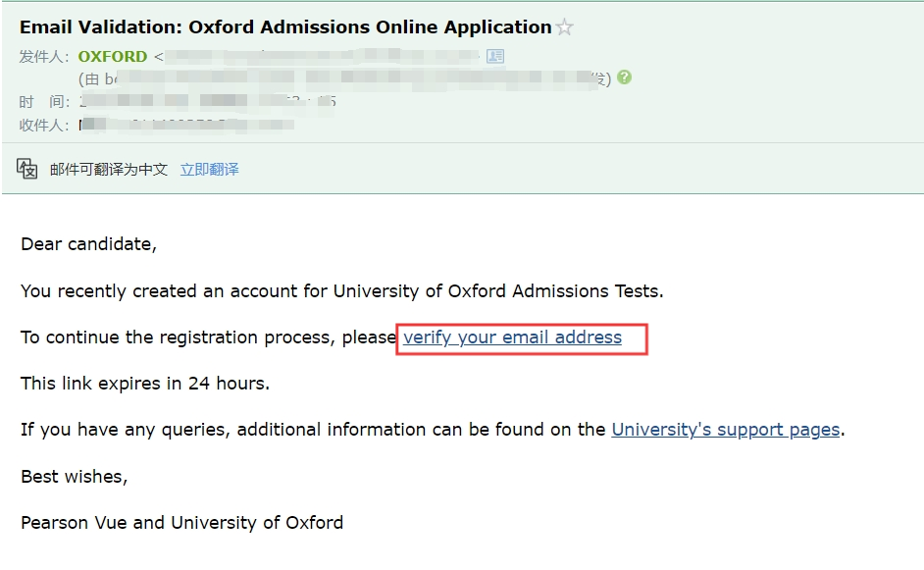Click the Best wishes line
The width and height of the screenshot is (924, 570).
75,476
